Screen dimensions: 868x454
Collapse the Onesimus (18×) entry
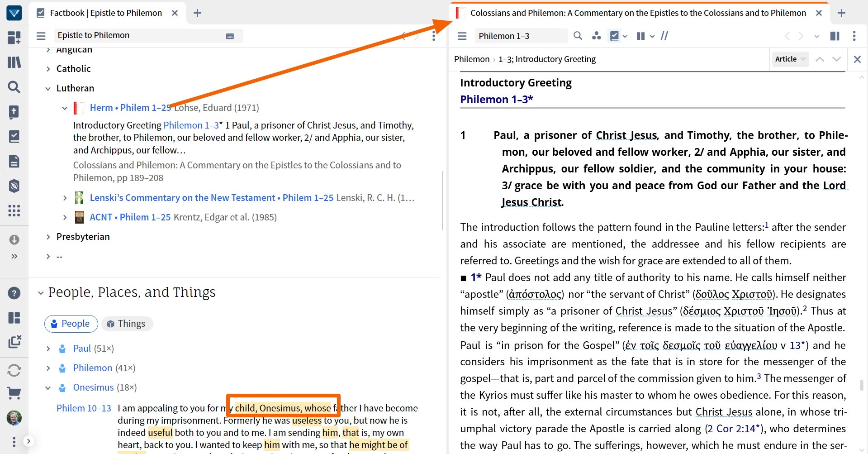tap(48, 387)
